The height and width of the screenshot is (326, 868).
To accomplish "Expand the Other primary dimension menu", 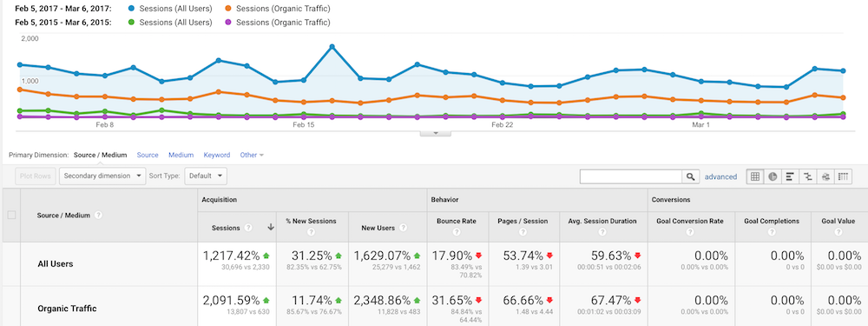I will (x=252, y=156).
